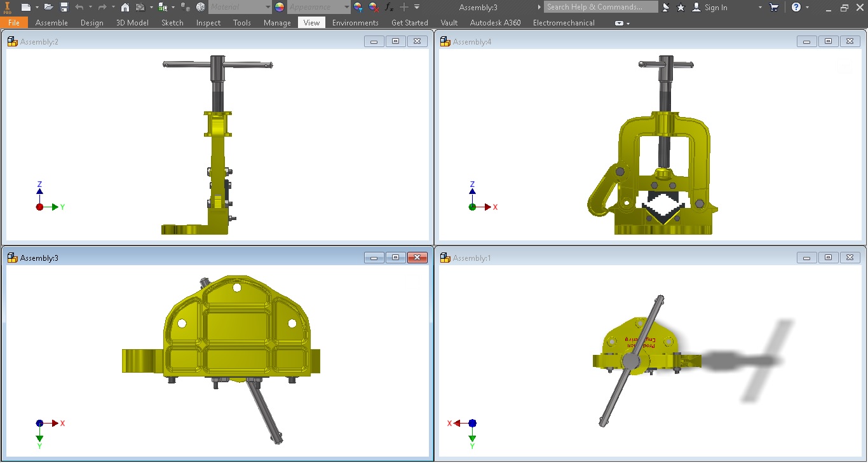868x463 pixels.
Task: Expand the Select priority dropdown arrow
Action: [x=173, y=7]
